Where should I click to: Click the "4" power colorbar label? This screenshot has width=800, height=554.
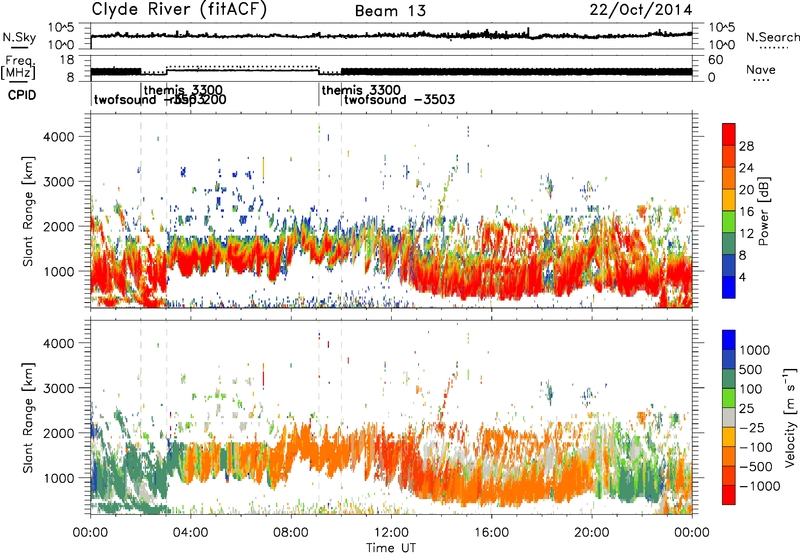pyautogui.click(x=743, y=277)
